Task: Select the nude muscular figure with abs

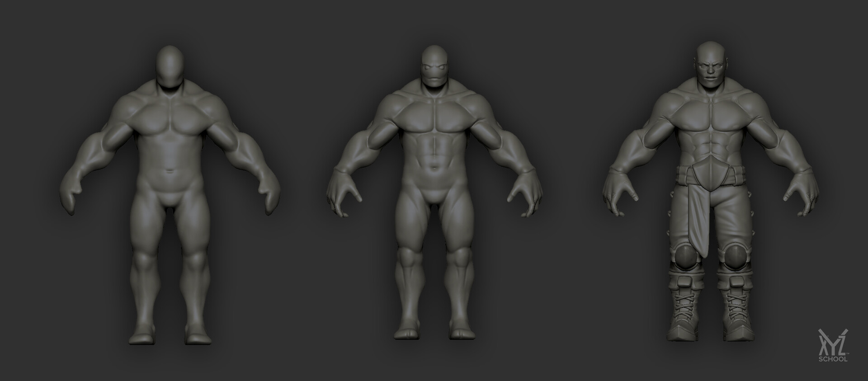Action: click(434, 193)
